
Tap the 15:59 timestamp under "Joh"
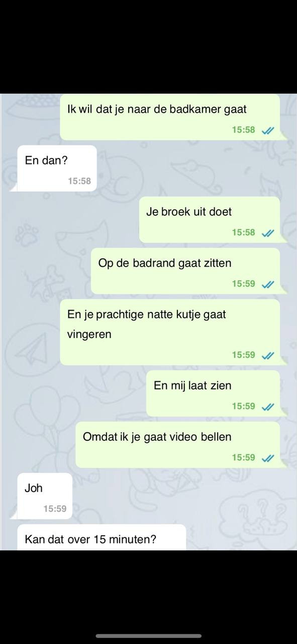point(55,509)
